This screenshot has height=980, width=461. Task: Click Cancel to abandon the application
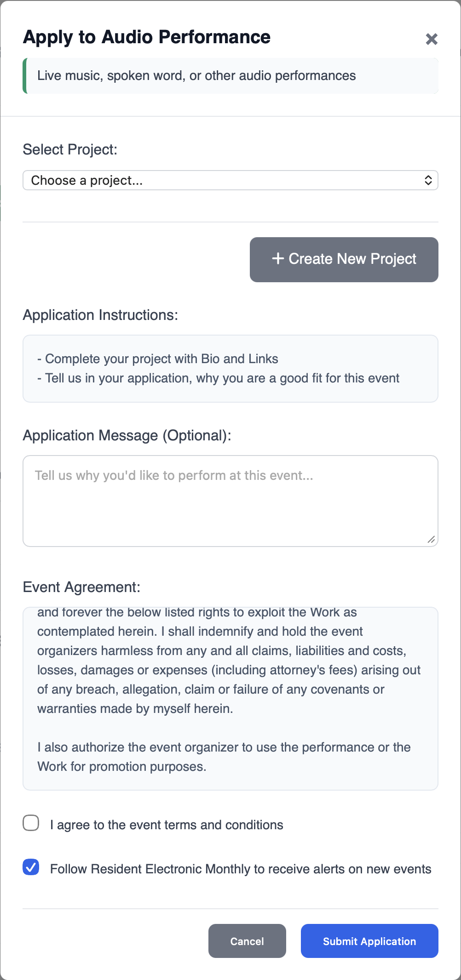[247, 941]
